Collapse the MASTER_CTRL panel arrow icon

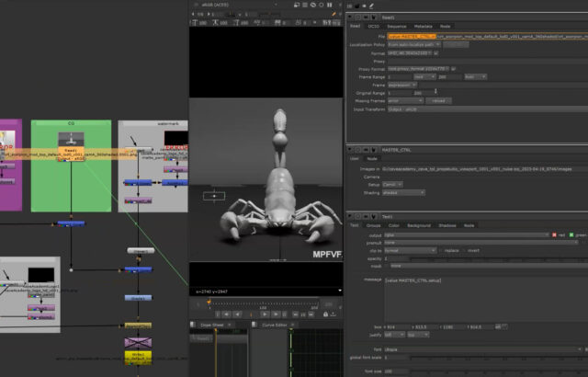point(350,147)
